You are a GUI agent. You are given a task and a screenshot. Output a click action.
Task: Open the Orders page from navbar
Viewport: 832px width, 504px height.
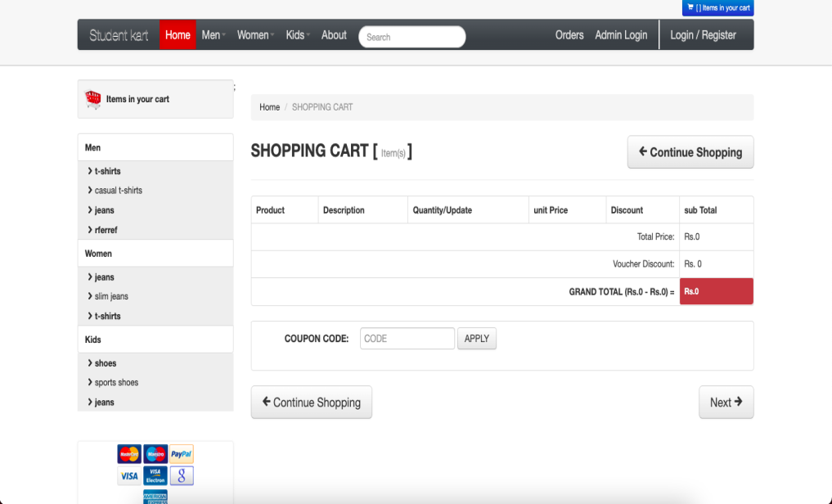point(569,35)
